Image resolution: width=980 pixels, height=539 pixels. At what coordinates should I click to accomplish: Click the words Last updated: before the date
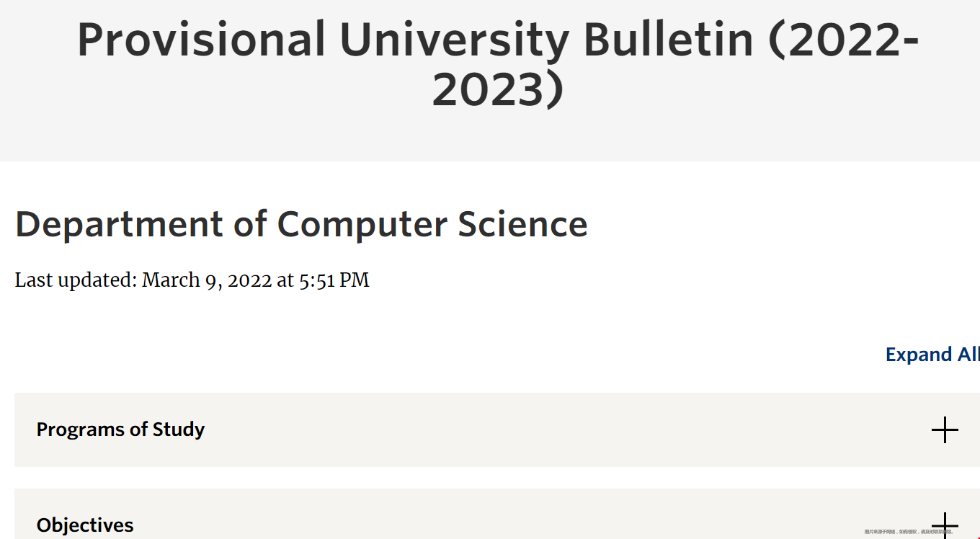[x=76, y=280]
